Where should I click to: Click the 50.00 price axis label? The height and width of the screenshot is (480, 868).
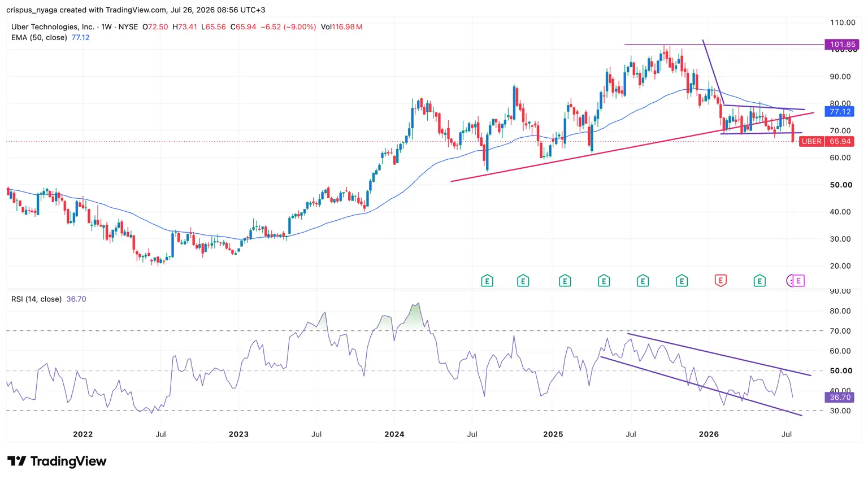pos(840,185)
